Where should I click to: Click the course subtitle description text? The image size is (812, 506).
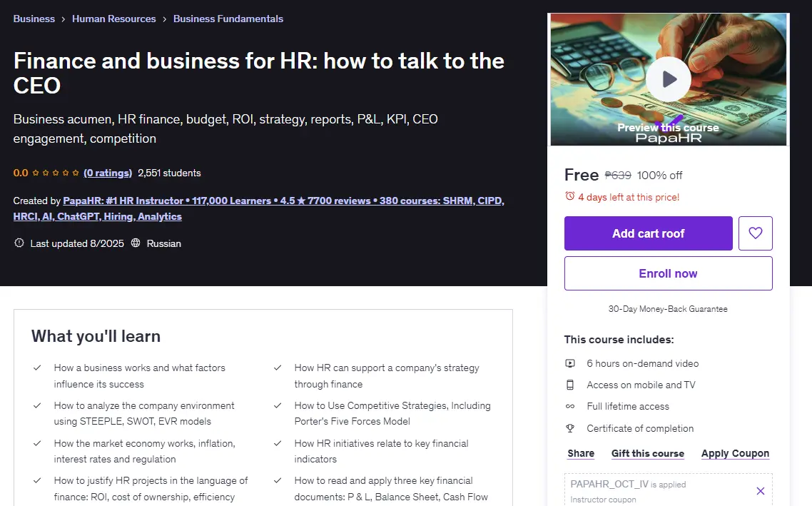click(x=225, y=129)
